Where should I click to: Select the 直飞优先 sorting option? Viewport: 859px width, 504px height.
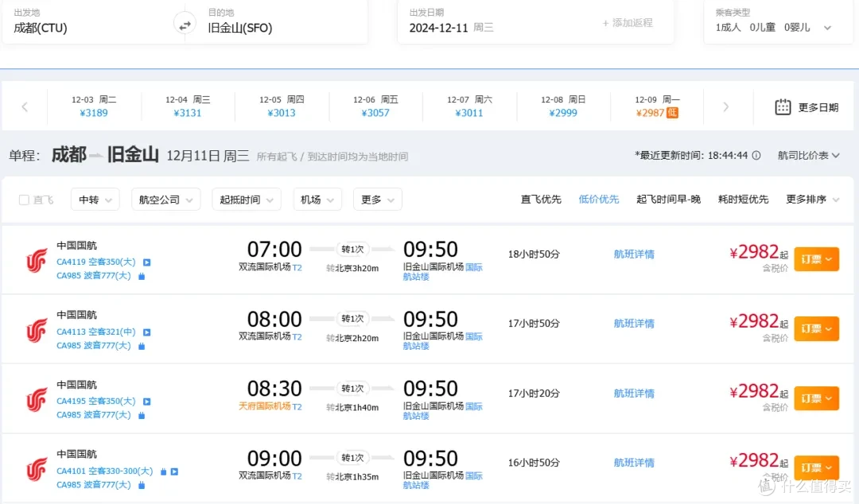(540, 199)
